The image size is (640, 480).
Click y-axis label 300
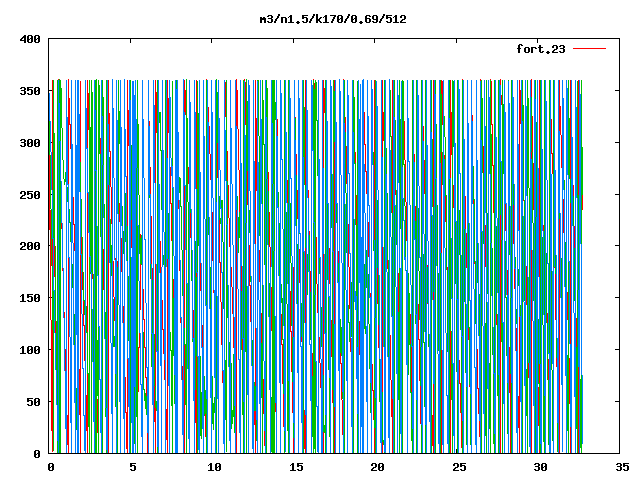point(30,143)
